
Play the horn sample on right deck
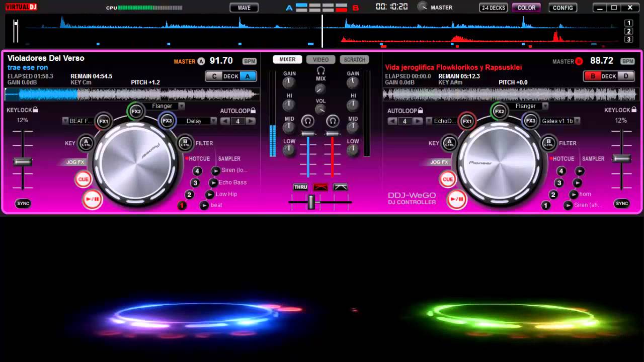click(x=574, y=195)
